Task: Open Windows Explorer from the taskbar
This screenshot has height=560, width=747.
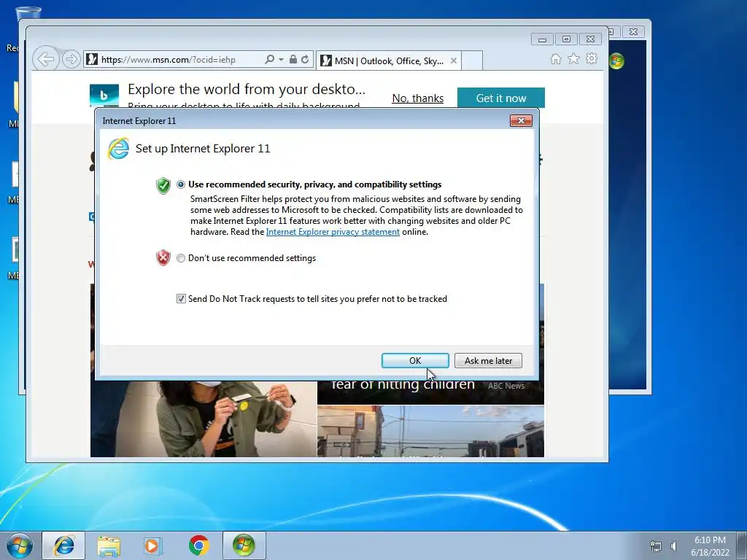Action: [x=109, y=545]
